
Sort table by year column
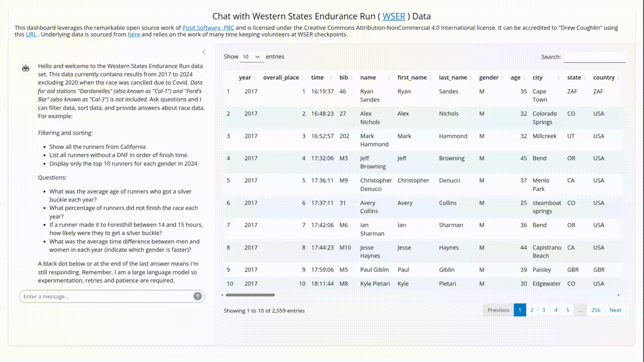(x=245, y=78)
